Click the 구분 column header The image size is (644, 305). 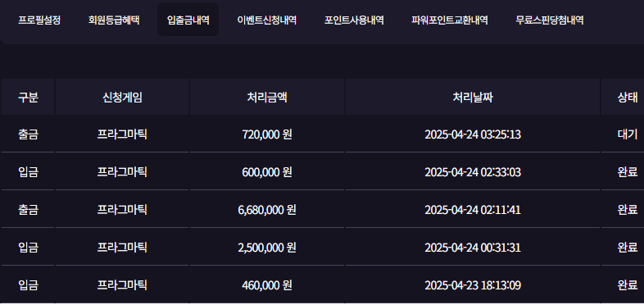pyautogui.click(x=28, y=98)
